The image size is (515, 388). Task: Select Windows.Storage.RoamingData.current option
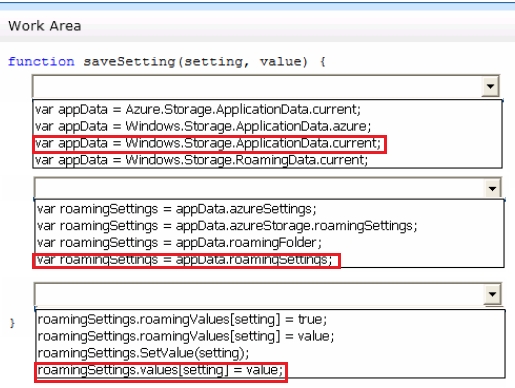pyautogui.click(x=201, y=160)
